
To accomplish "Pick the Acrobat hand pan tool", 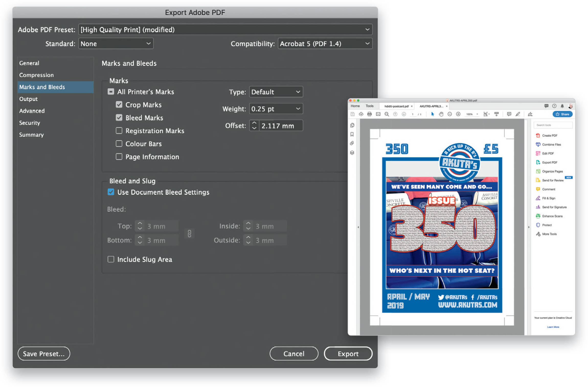I will pos(441,114).
